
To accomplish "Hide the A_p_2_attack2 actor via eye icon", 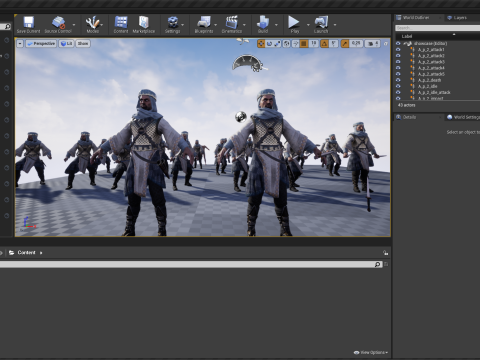I will tap(398, 56).
